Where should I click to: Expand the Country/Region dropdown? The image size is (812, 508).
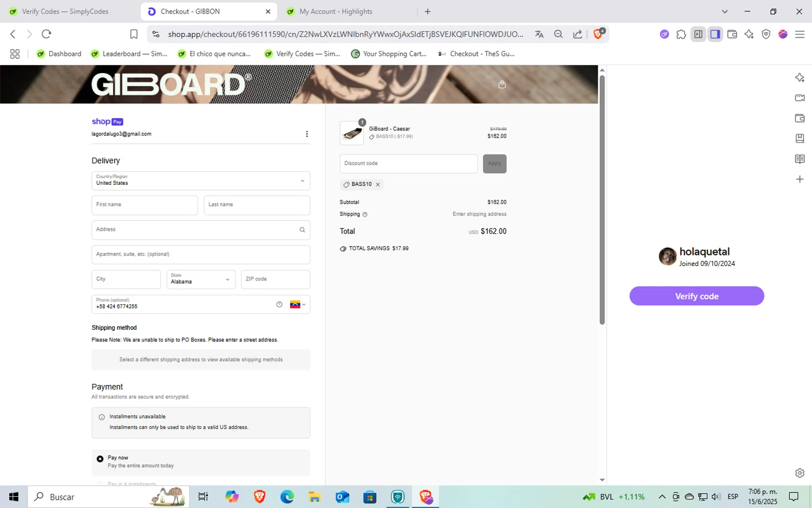(x=201, y=181)
